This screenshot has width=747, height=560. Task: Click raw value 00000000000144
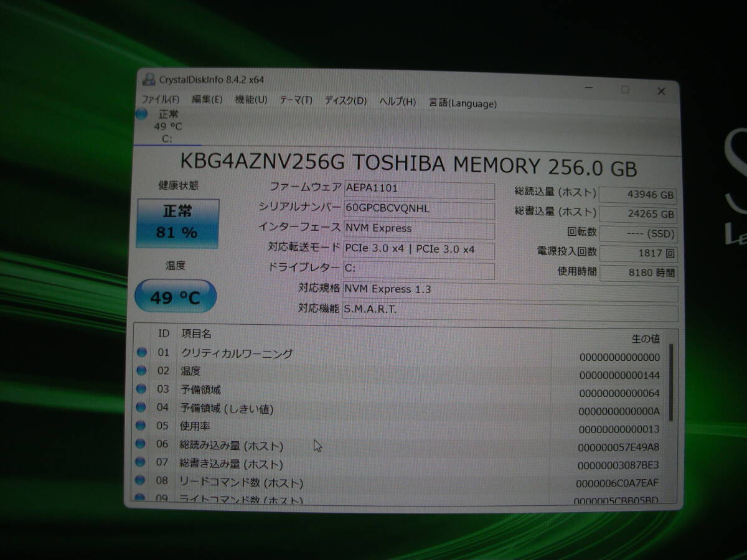pos(619,375)
